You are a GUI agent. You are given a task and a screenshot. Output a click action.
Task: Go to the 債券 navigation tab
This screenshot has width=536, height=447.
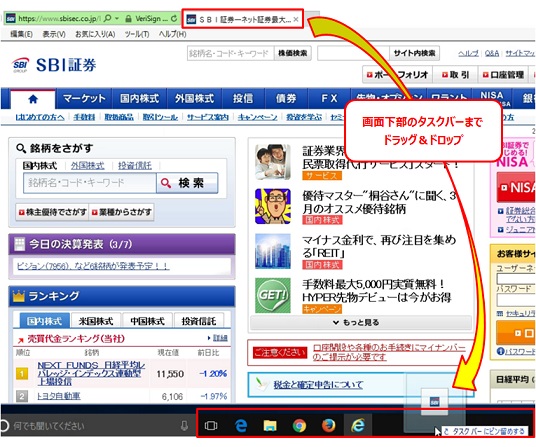point(286,99)
